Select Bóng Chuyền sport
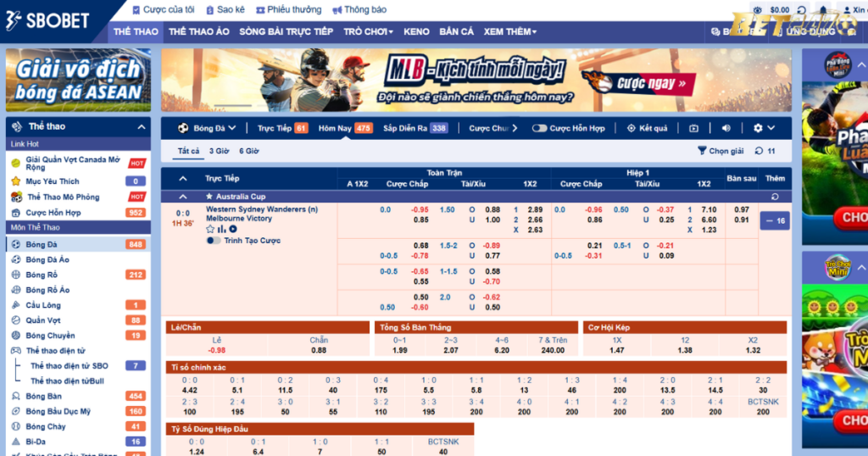 [x=78, y=336]
